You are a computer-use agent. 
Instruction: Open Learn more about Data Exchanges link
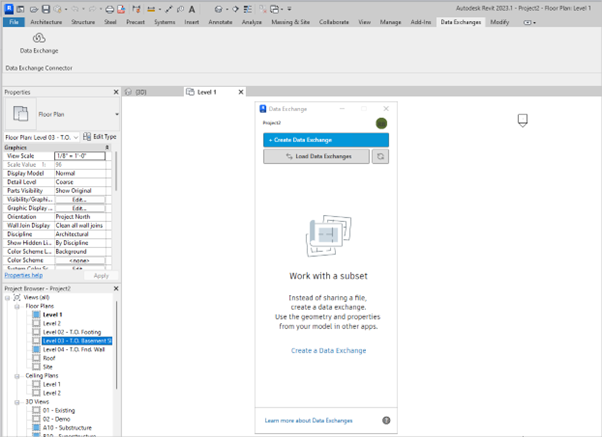point(308,420)
